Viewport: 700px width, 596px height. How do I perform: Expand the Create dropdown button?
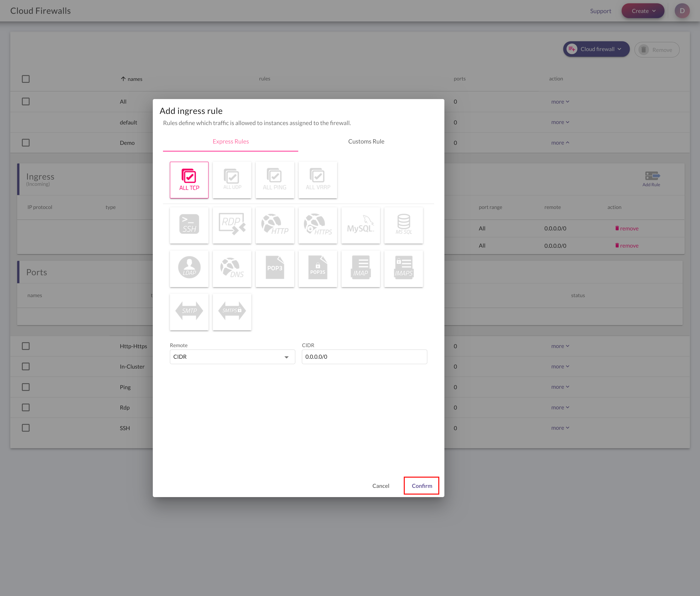click(x=643, y=11)
